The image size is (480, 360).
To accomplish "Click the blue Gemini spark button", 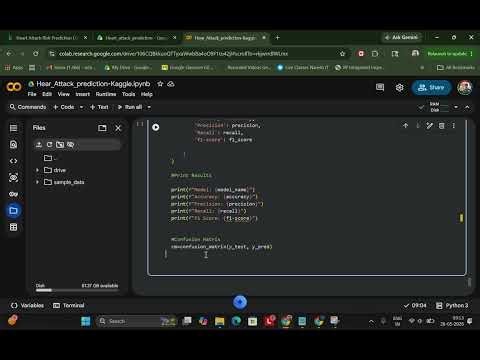I will tap(240, 302).
